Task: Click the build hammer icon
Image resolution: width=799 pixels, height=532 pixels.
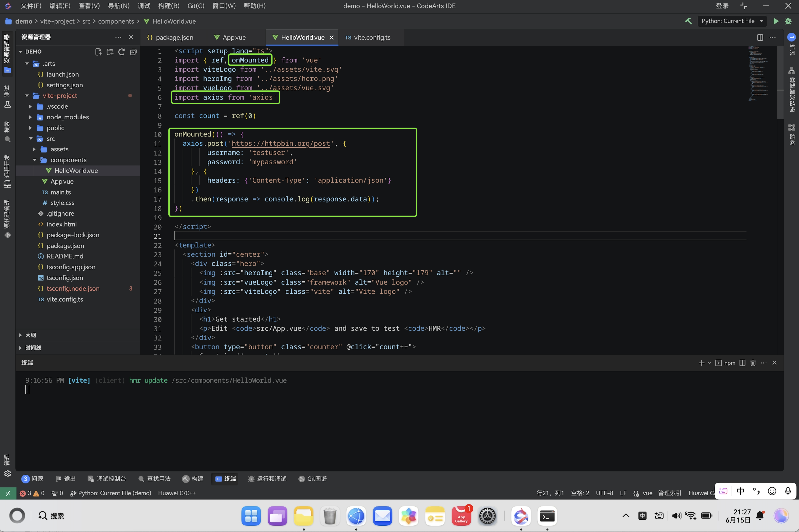Action: pos(688,21)
